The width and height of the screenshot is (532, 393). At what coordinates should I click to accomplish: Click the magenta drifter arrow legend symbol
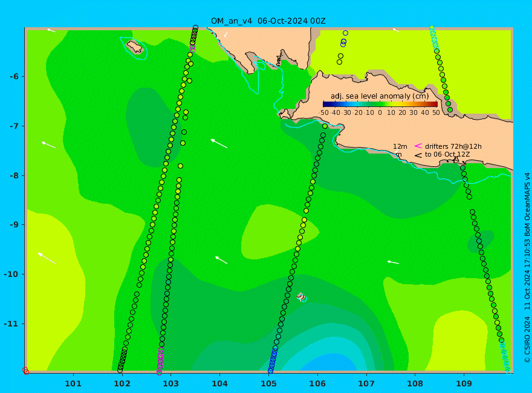(x=418, y=146)
